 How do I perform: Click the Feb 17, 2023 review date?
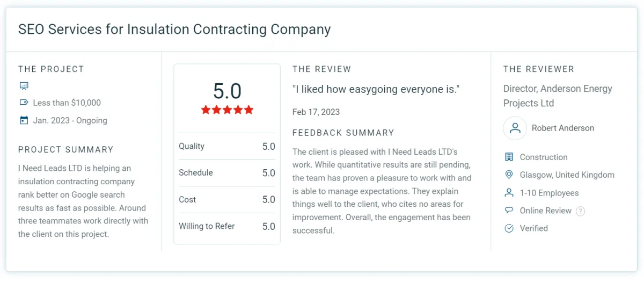316,112
